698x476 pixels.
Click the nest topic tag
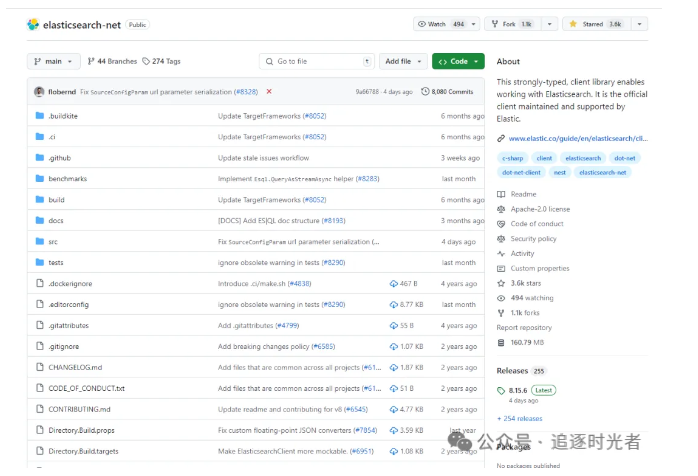[560, 172]
